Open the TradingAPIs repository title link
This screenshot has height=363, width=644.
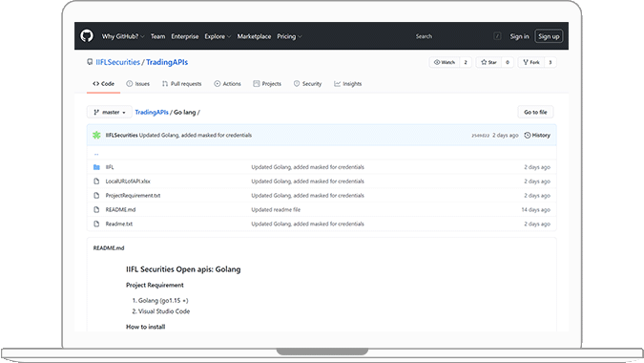click(x=167, y=62)
